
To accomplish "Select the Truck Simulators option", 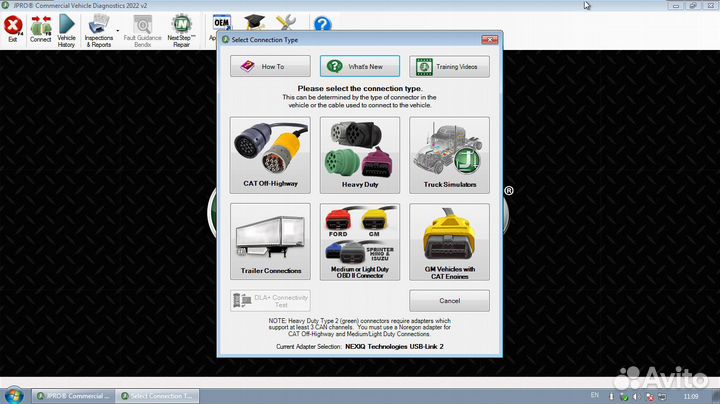I will point(449,155).
